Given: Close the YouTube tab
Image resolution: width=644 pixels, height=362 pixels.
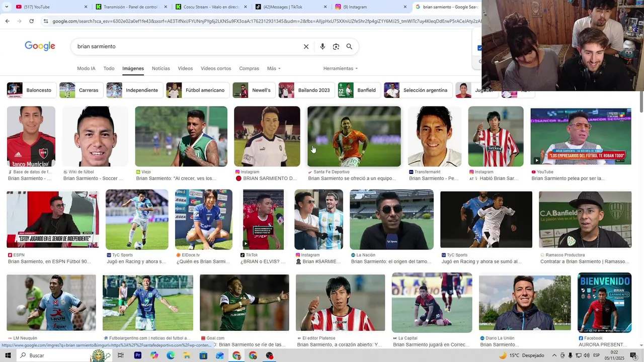Looking at the screenshot, I should [x=86, y=7].
